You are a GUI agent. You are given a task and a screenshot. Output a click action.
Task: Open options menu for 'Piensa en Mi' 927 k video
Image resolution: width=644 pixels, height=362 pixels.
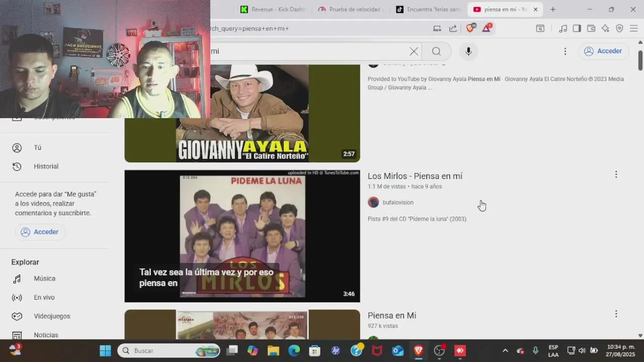point(616,314)
